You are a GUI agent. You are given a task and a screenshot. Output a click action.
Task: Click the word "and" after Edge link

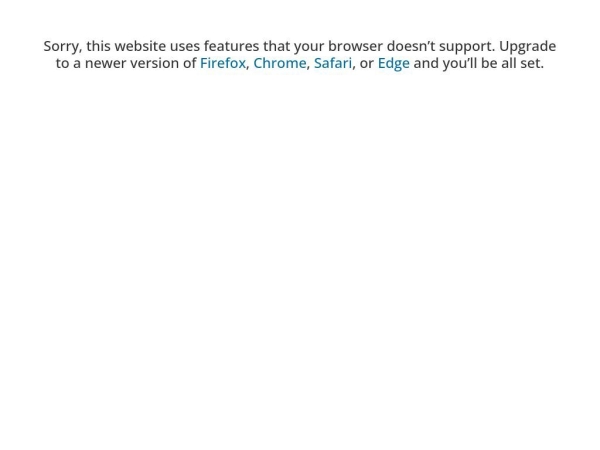point(426,63)
